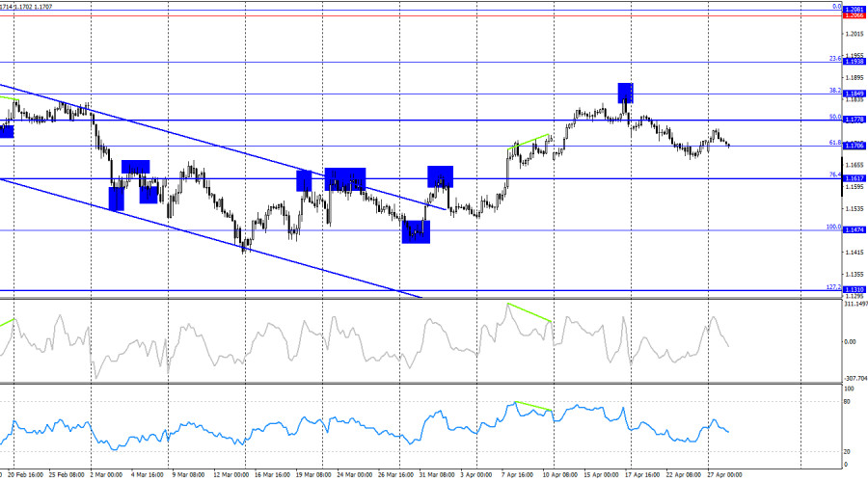Click the 12 Mar 00:00 date label
Image resolution: width=868 pixels, height=482 pixels.
pyautogui.click(x=231, y=475)
